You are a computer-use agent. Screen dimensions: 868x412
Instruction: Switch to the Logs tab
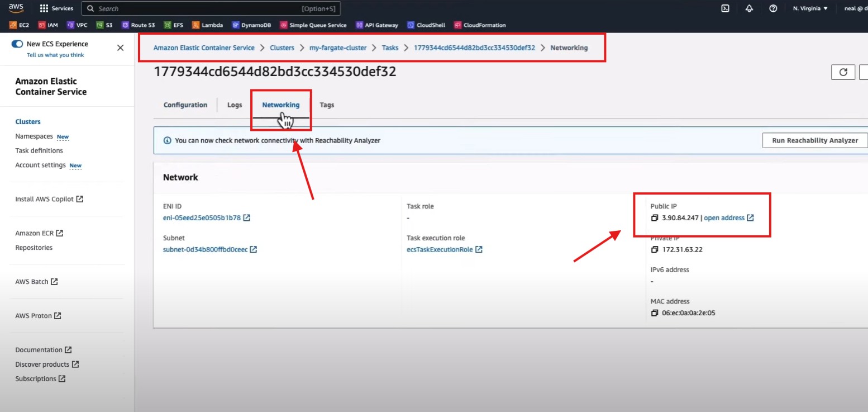(x=235, y=105)
